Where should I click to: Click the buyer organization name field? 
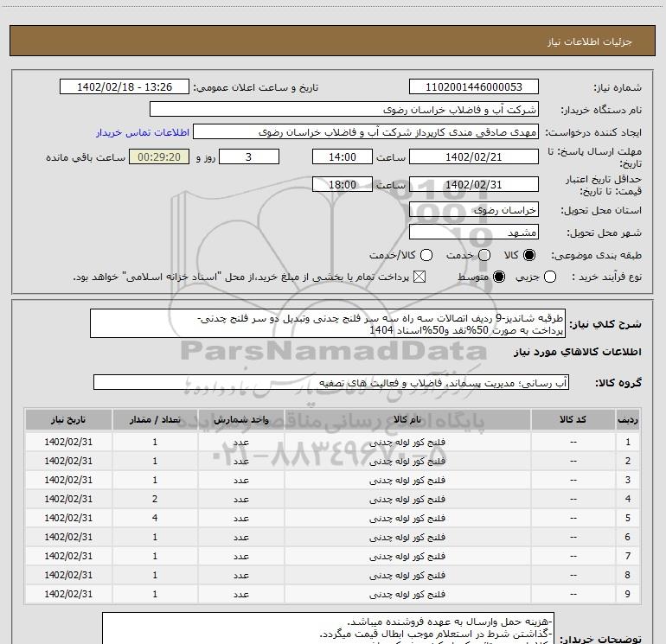[344, 110]
